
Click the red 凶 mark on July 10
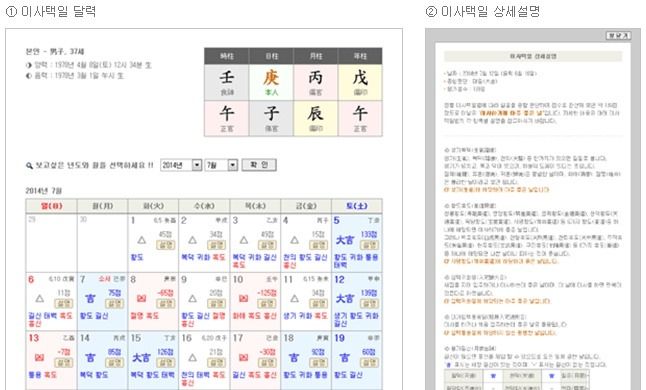click(x=243, y=298)
